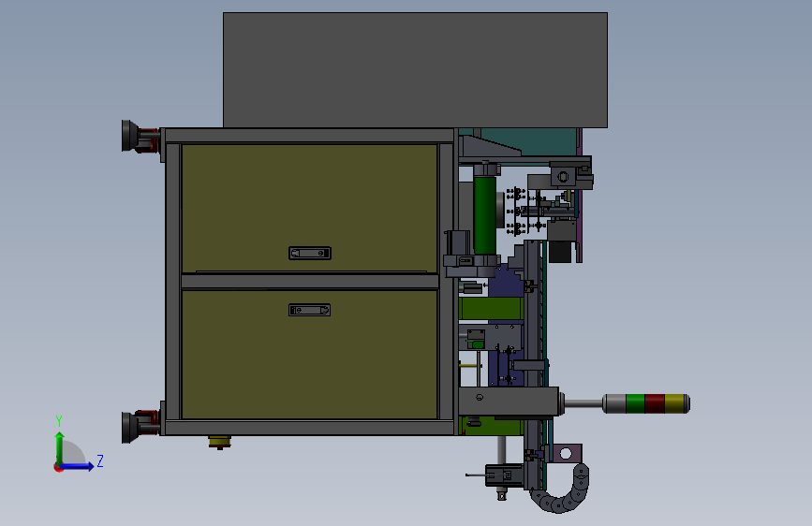Select the lower olive drawer front panel
Screen dimensions: 812x526
[310, 355]
